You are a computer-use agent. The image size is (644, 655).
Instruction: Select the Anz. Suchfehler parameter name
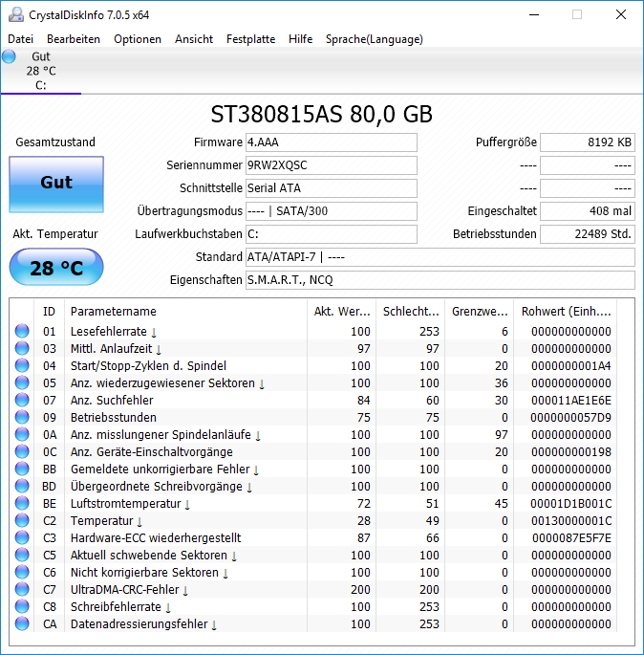point(112,401)
